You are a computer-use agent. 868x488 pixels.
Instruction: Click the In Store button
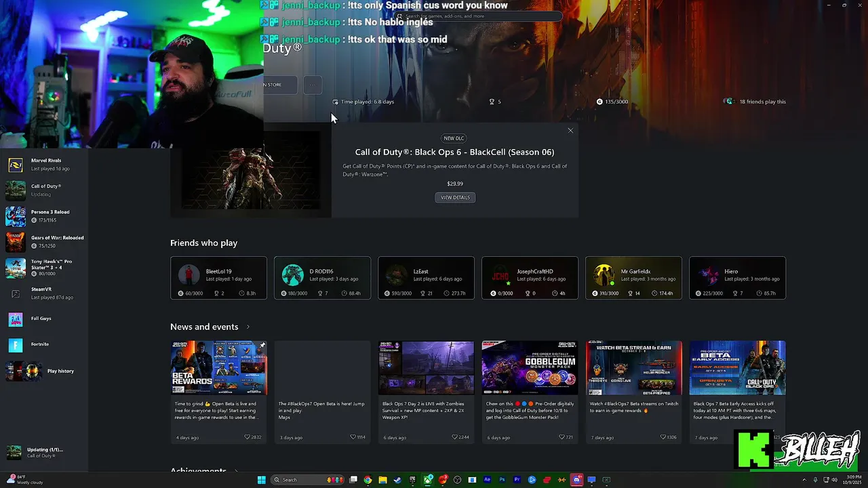280,85
